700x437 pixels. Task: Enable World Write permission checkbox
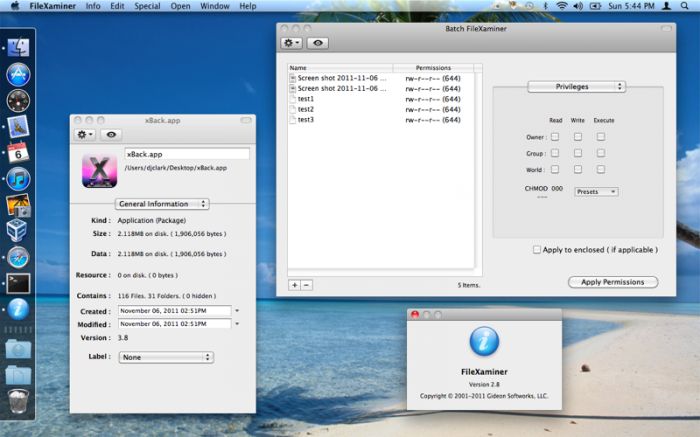click(578, 169)
